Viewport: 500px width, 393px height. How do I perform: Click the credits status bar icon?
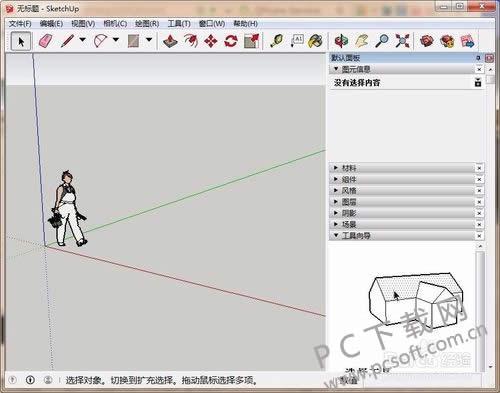tap(30, 380)
